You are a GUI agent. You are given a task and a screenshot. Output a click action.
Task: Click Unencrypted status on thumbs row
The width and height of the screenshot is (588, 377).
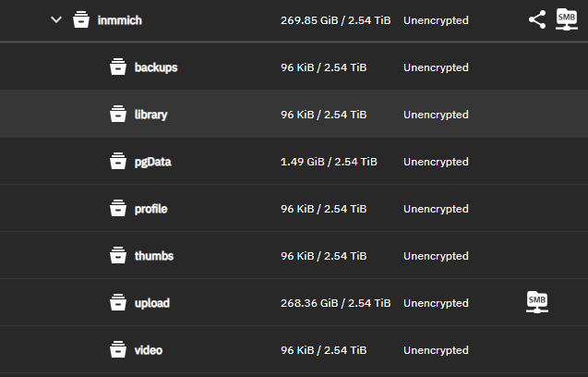pyautogui.click(x=436, y=256)
